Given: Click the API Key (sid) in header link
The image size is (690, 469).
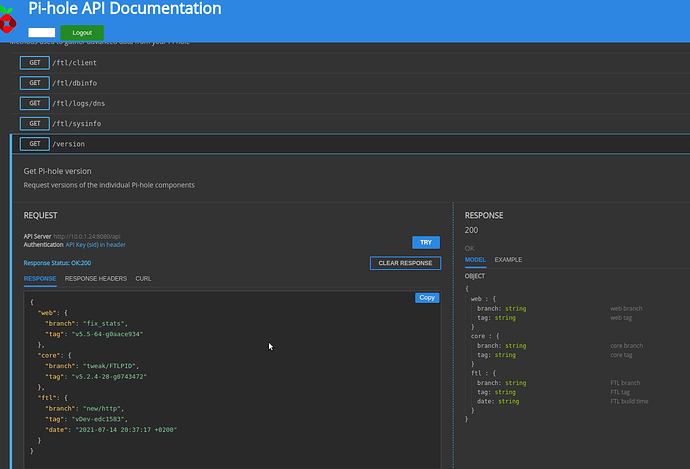Looking at the screenshot, I should pyautogui.click(x=96, y=244).
